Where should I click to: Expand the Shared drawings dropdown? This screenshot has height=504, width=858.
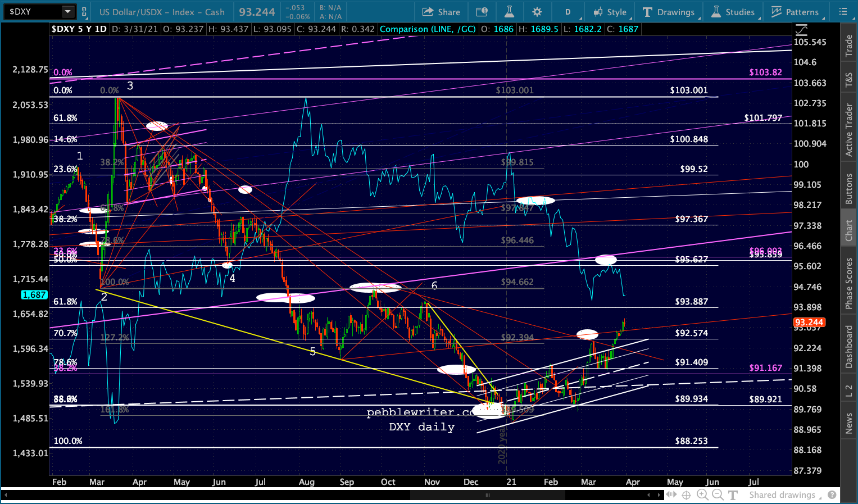point(787,495)
